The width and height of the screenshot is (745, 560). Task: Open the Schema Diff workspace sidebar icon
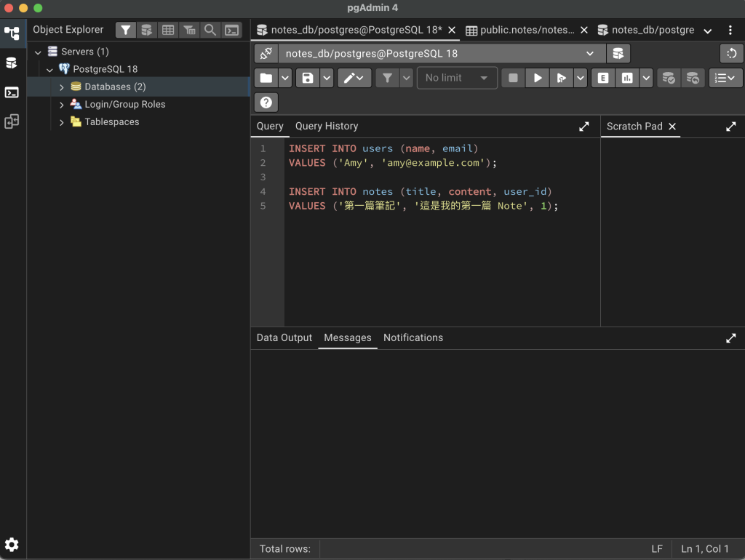click(12, 121)
